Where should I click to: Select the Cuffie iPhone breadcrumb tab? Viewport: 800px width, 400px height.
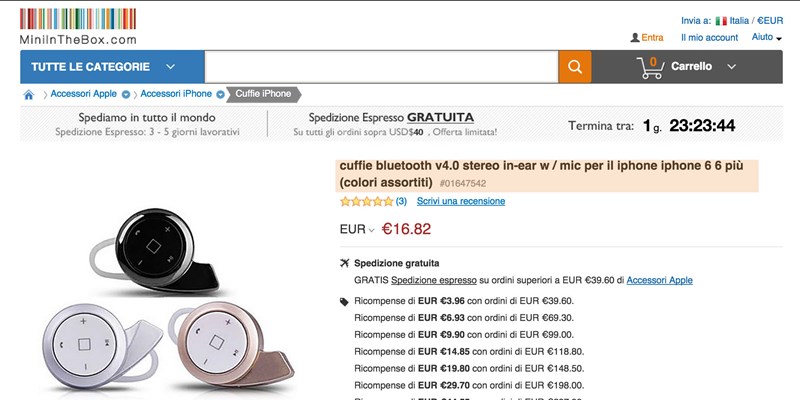click(264, 94)
